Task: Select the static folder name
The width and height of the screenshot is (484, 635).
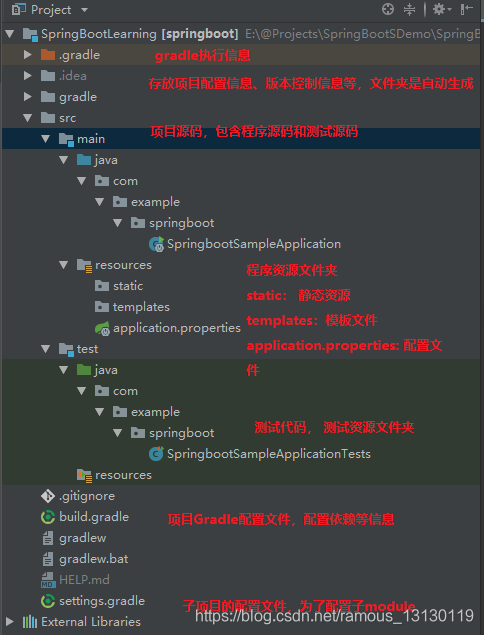Action: pyautogui.click(x=128, y=286)
